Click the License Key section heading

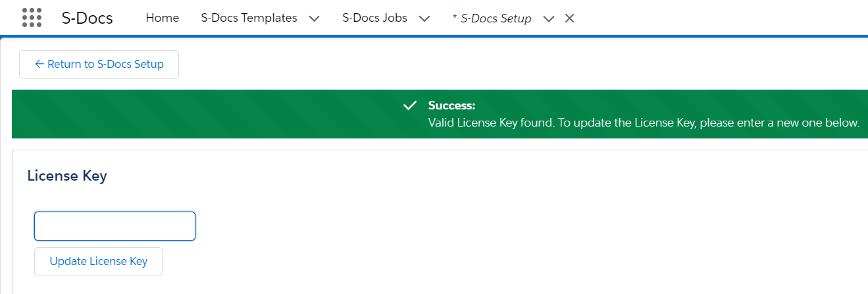click(67, 176)
